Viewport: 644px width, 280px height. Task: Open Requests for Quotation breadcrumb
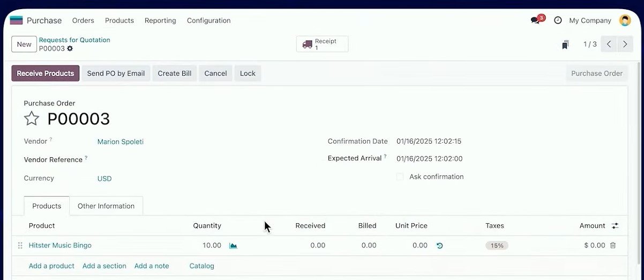pyautogui.click(x=74, y=40)
